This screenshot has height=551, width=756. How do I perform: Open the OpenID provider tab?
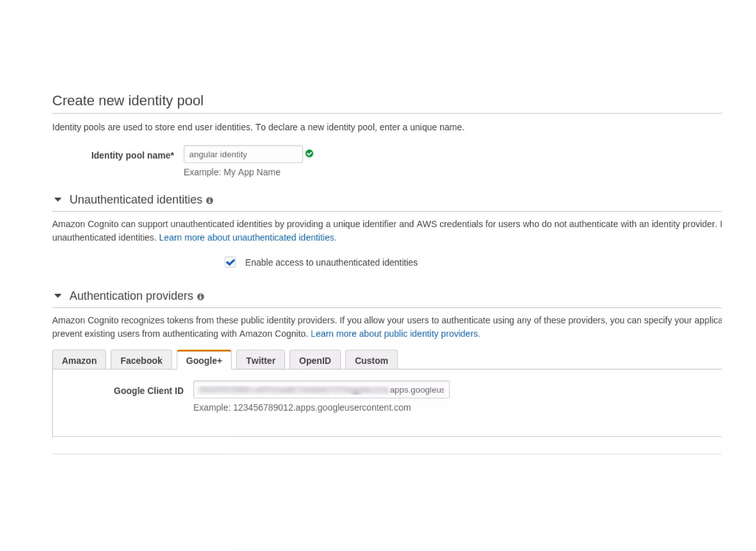click(x=315, y=360)
